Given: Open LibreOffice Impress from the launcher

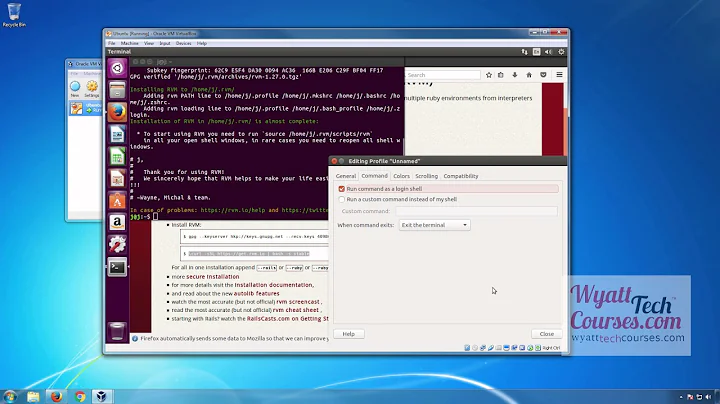Looking at the screenshot, I should click(117, 179).
